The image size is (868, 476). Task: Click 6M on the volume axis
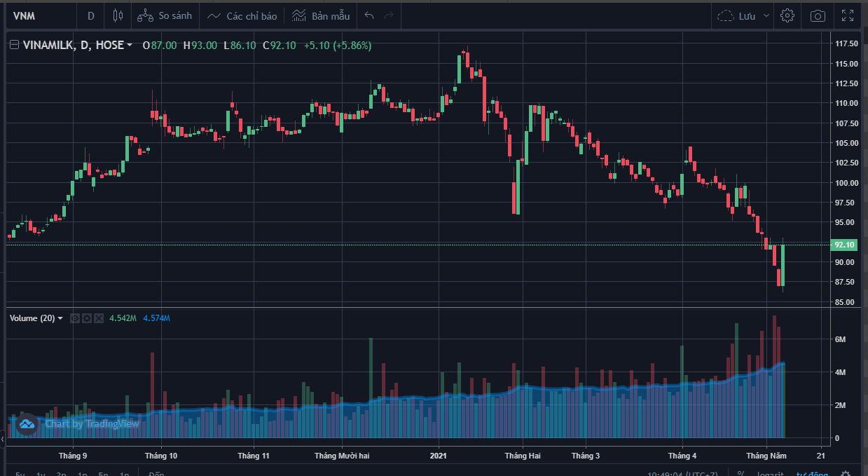click(840, 339)
